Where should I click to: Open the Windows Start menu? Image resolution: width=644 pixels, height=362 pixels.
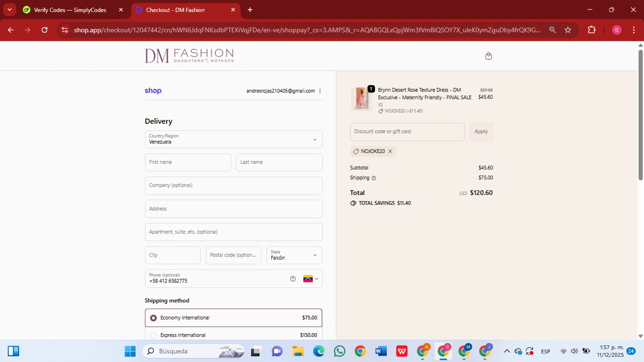tap(130, 351)
